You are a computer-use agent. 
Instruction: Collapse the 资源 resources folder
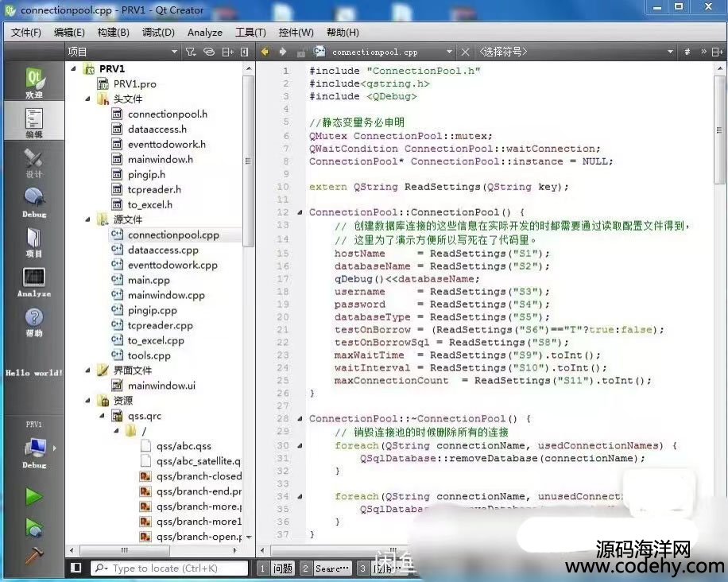click(x=87, y=401)
